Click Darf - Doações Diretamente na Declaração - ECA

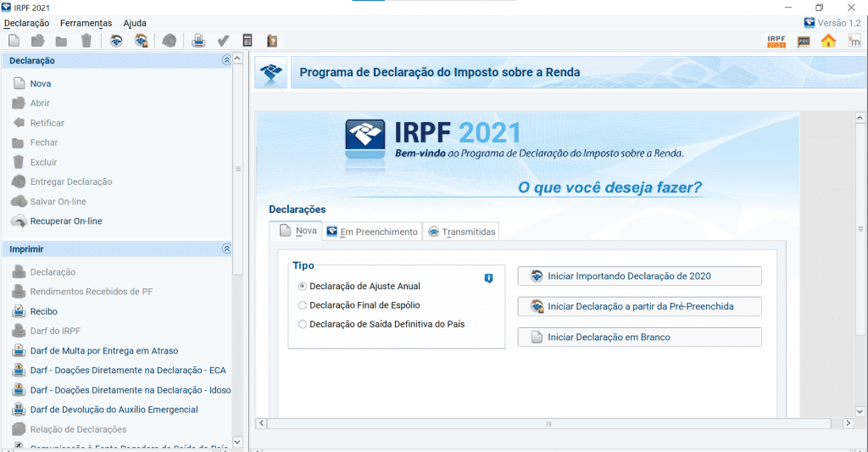(128, 370)
